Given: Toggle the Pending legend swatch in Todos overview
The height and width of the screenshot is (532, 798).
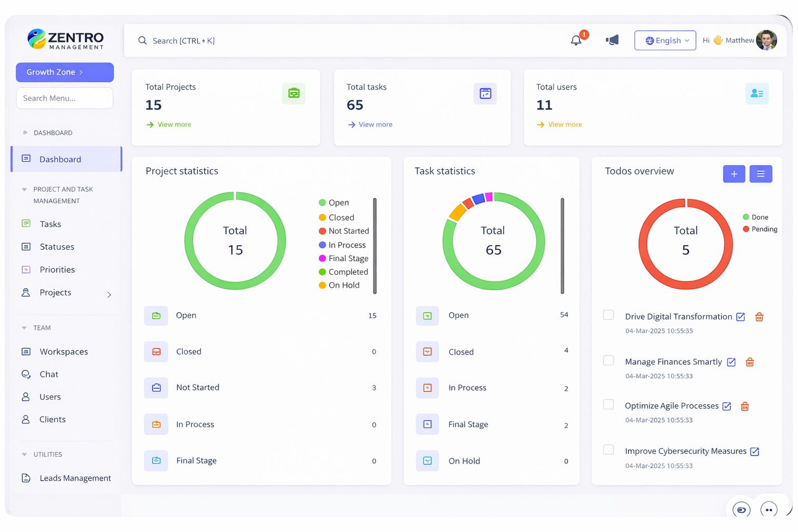Looking at the screenshot, I should pyautogui.click(x=746, y=229).
